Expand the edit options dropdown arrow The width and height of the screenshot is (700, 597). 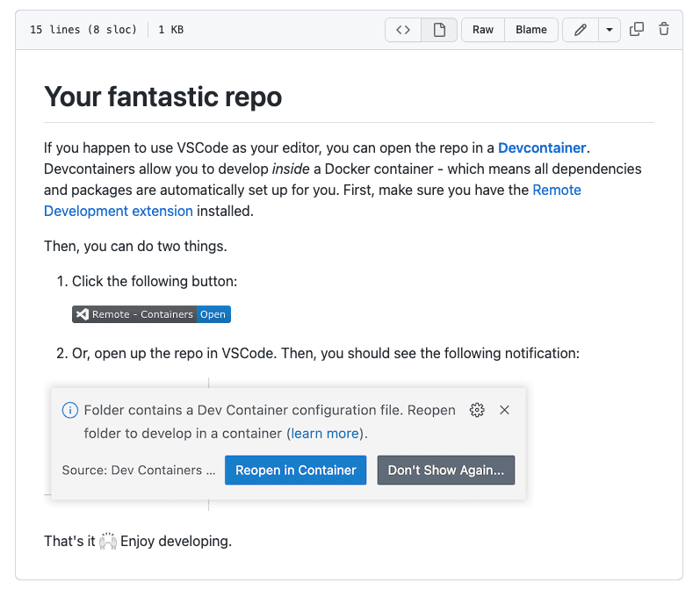click(x=610, y=30)
